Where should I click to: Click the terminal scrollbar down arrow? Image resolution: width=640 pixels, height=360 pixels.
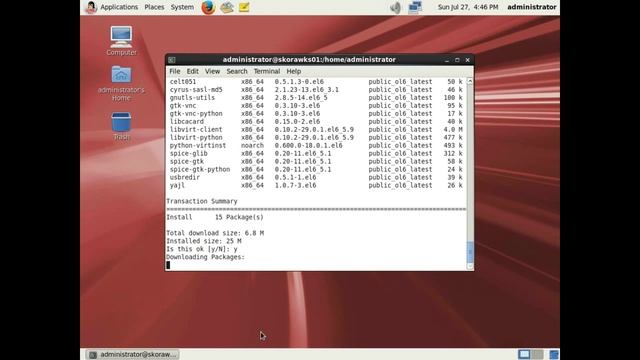click(x=470, y=267)
